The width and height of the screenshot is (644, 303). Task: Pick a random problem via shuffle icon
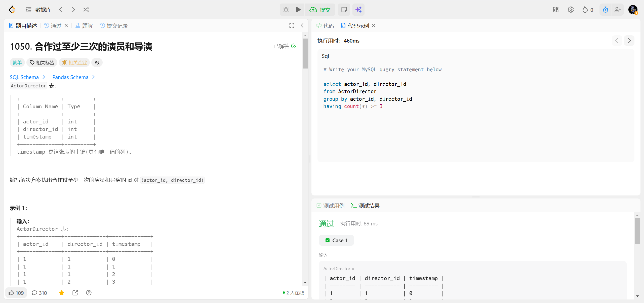coord(86,10)
